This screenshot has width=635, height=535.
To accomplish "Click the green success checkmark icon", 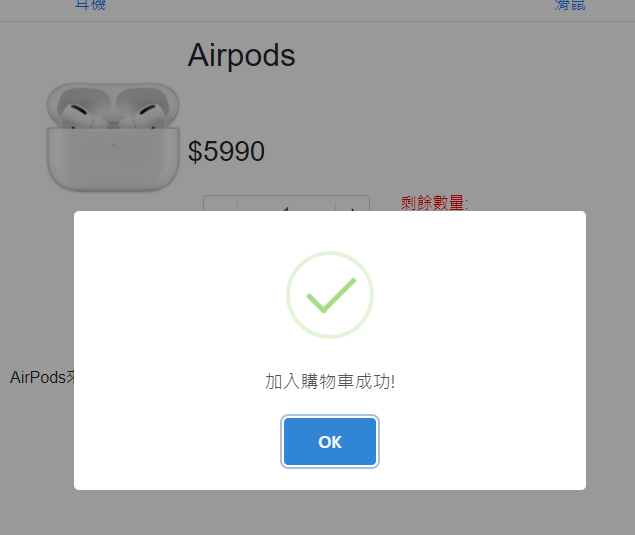I will pos(331,296).
